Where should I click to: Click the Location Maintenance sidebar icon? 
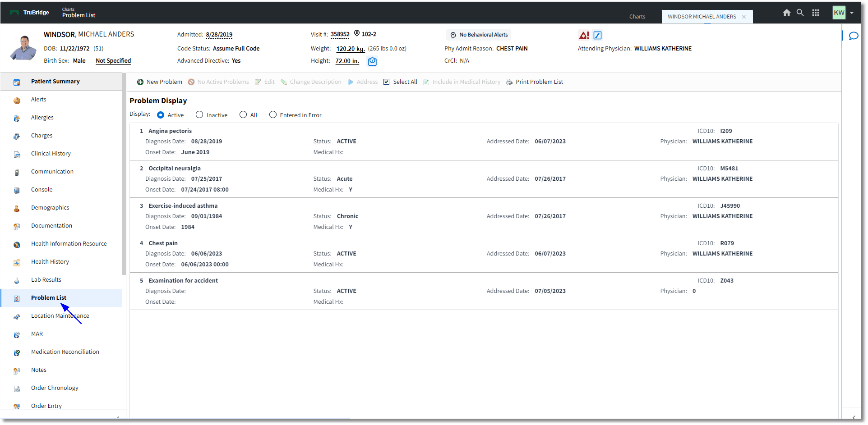tap(17, 317)
